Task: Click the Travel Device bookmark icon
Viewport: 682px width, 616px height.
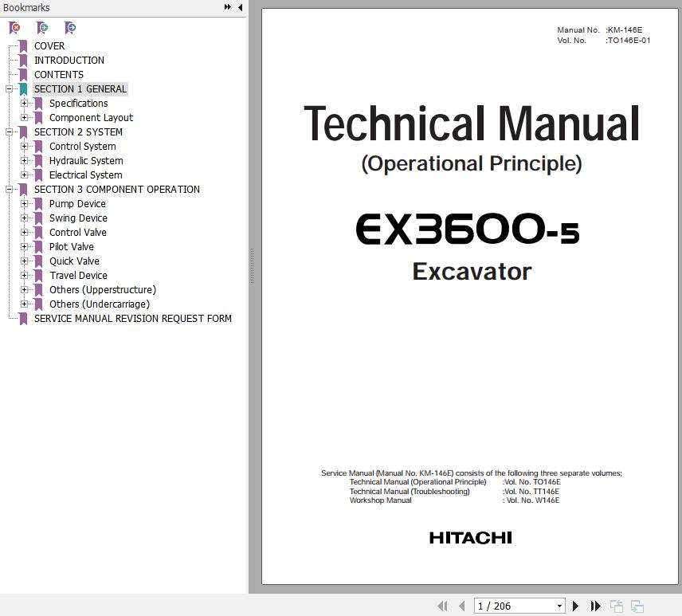Action: 39,276
